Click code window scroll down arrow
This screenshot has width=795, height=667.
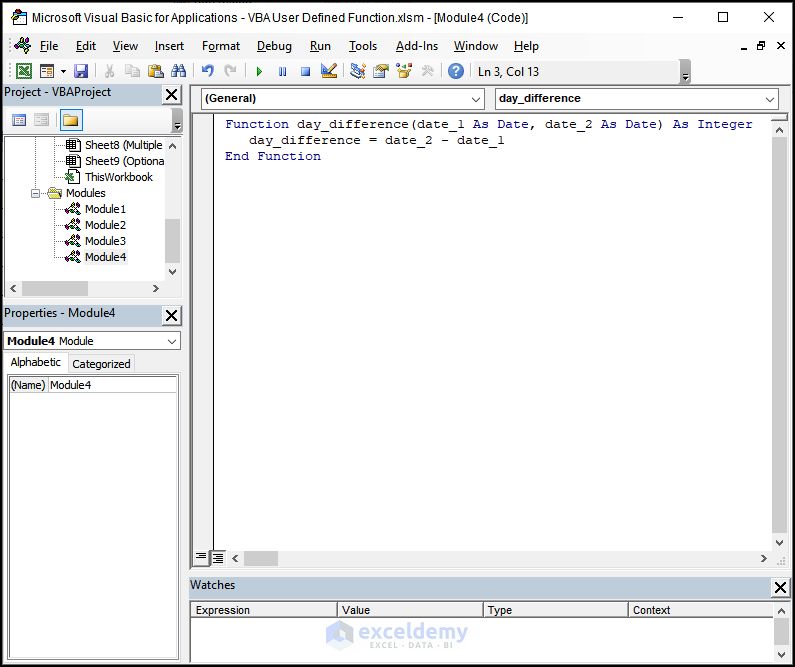click(x=779, y=543)
